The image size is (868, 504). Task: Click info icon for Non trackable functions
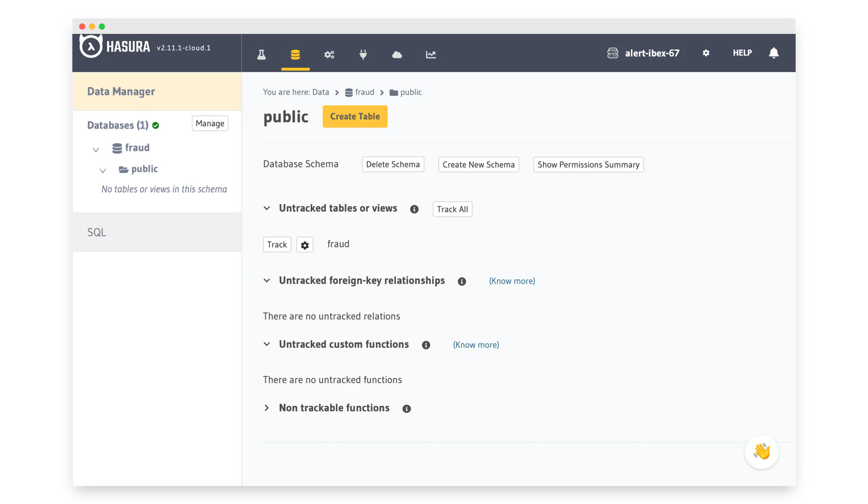(407, 409)
